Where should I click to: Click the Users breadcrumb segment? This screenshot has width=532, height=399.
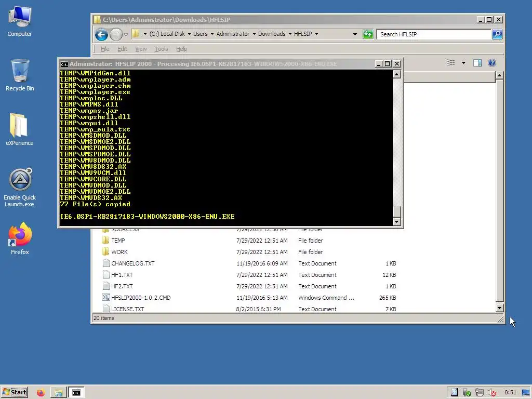(200, 34)
